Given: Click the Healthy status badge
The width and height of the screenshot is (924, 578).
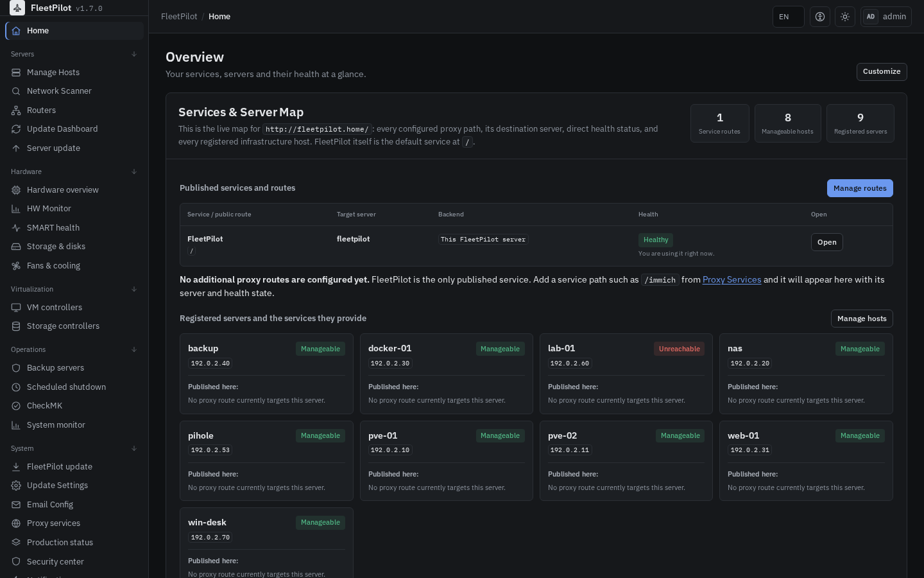Looking at the screenshot, I should (x=656, y=240).
